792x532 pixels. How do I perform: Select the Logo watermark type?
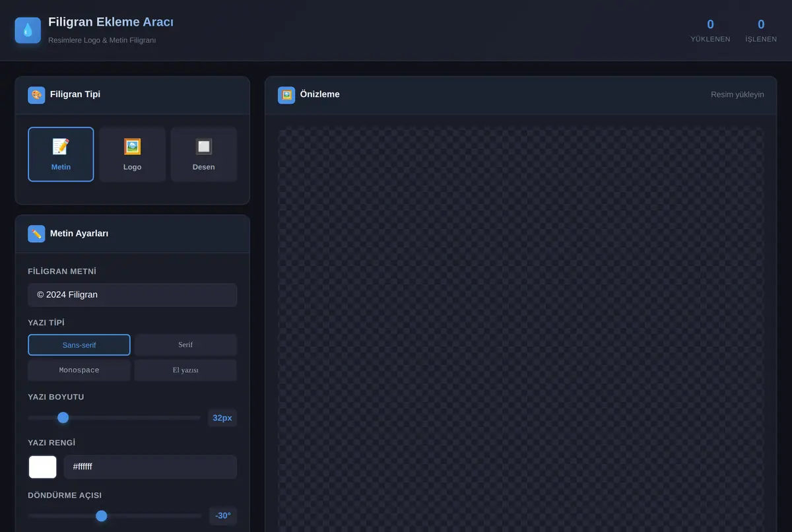132,154
